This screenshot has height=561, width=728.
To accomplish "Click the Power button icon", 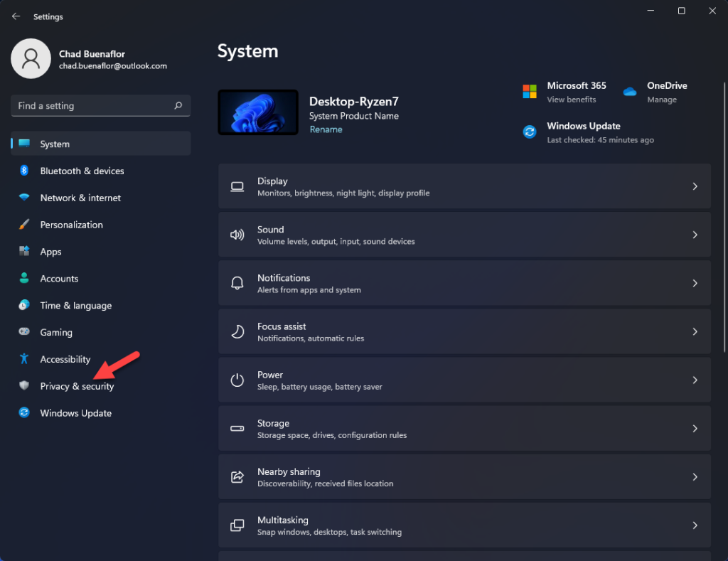I will tap(237, 380).
